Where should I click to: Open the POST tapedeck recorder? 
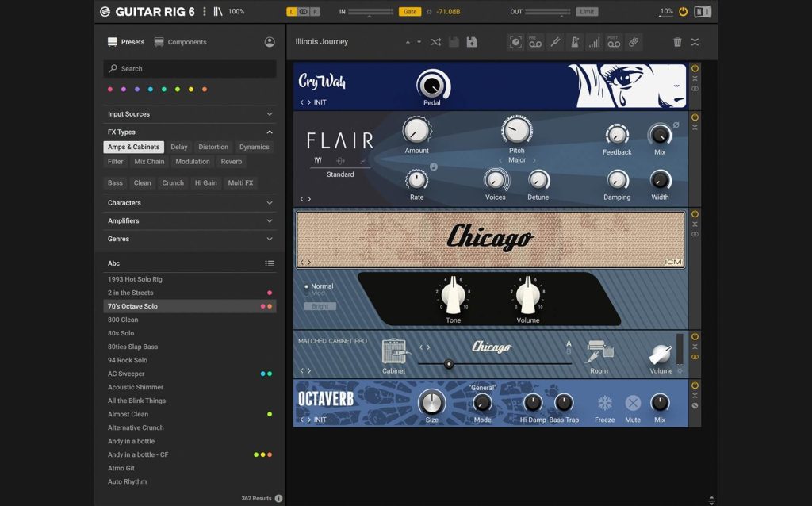point(614,42)
